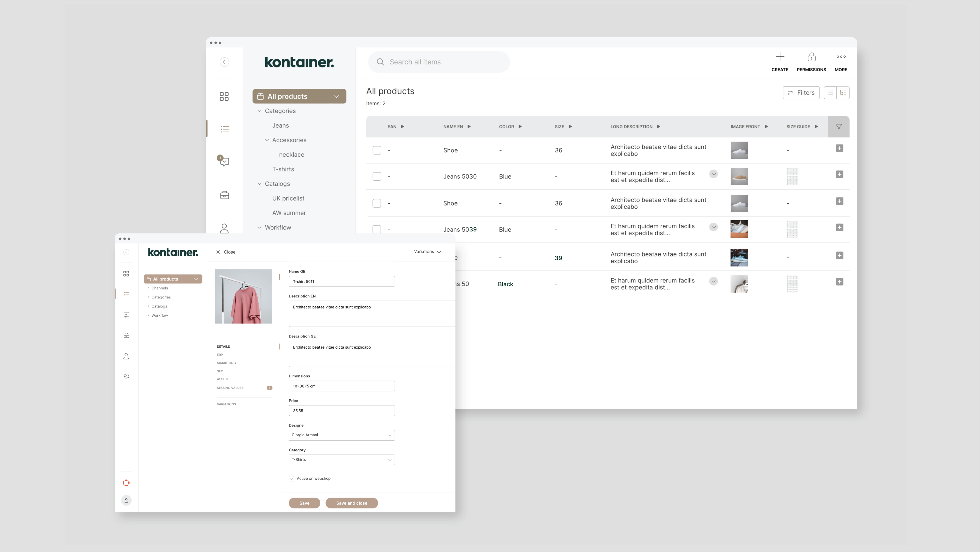Click red help lifebuoy icon in front window
Image resolution: width=980 pixels, height=552 pixels.
click(x=126, y=483)
